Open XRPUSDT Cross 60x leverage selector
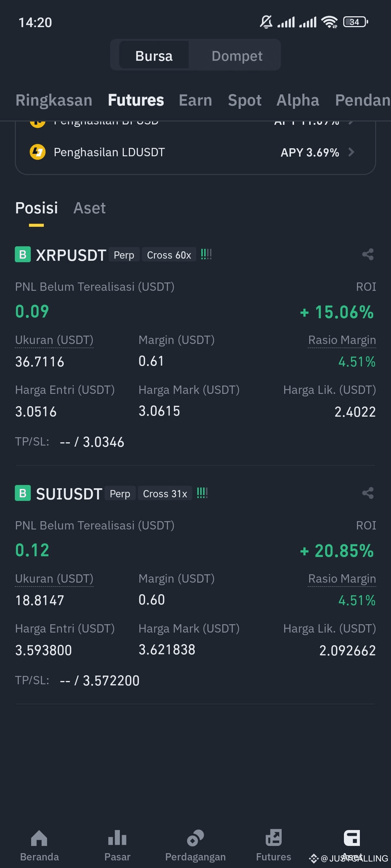Viewport: 391px width, 868px height. click(x=169, y=255)
